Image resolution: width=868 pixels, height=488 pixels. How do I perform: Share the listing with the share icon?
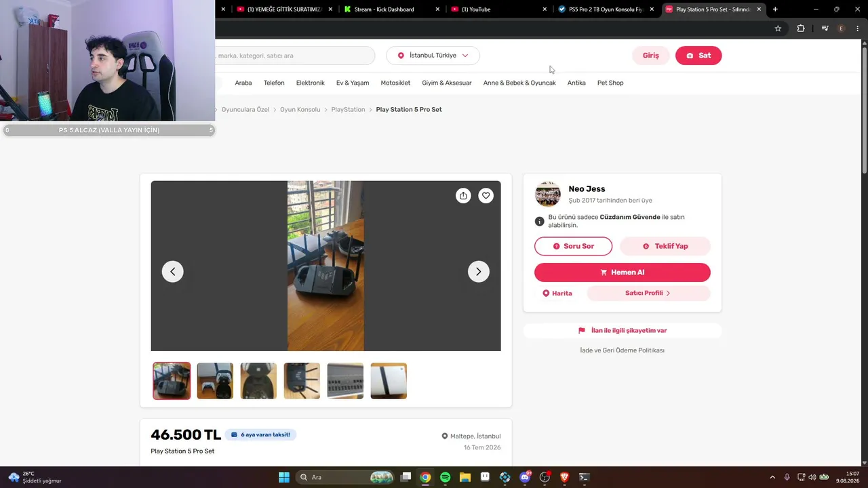coord(463,196)
